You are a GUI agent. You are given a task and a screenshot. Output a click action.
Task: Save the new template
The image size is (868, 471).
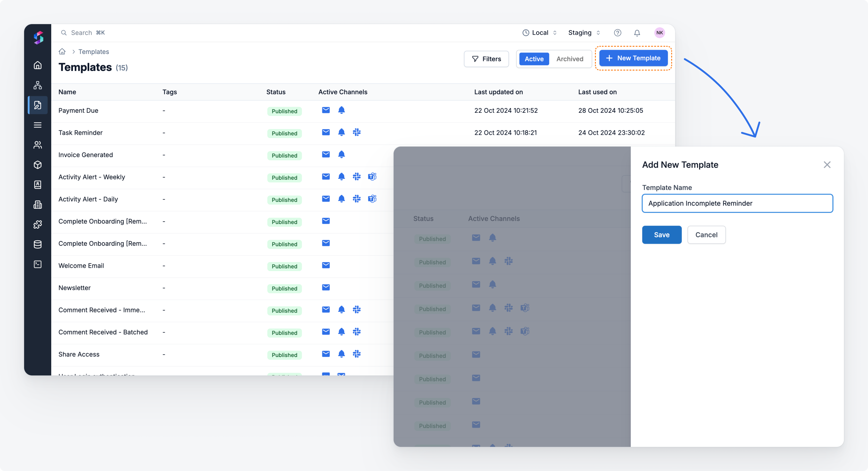click(x=662, y=235)
